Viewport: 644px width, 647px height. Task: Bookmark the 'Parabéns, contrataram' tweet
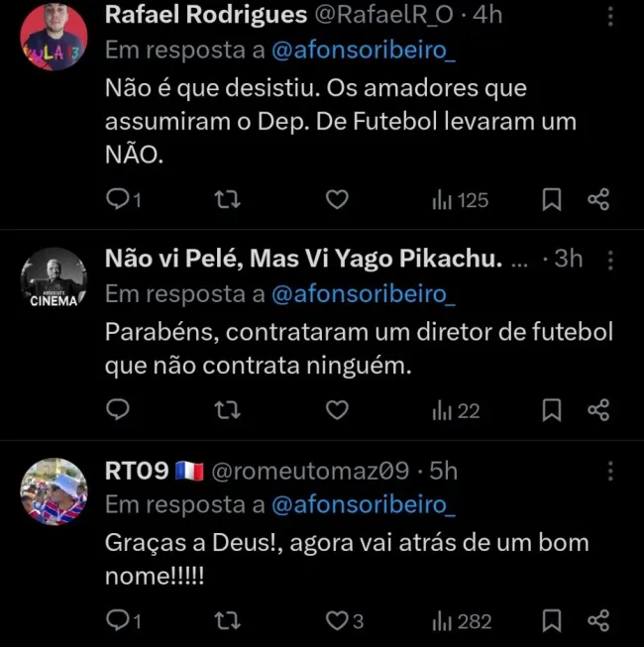pyautogui.click(x=553, y=410)
